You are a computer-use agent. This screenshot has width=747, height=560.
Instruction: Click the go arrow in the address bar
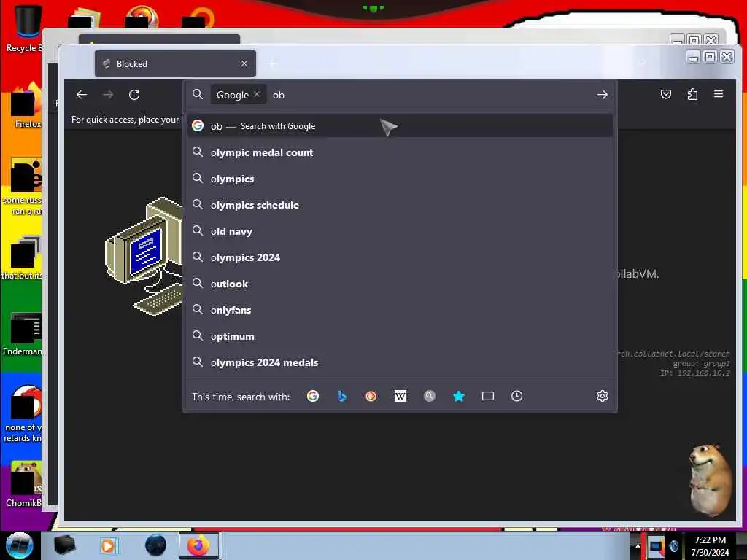coord(602,95)
